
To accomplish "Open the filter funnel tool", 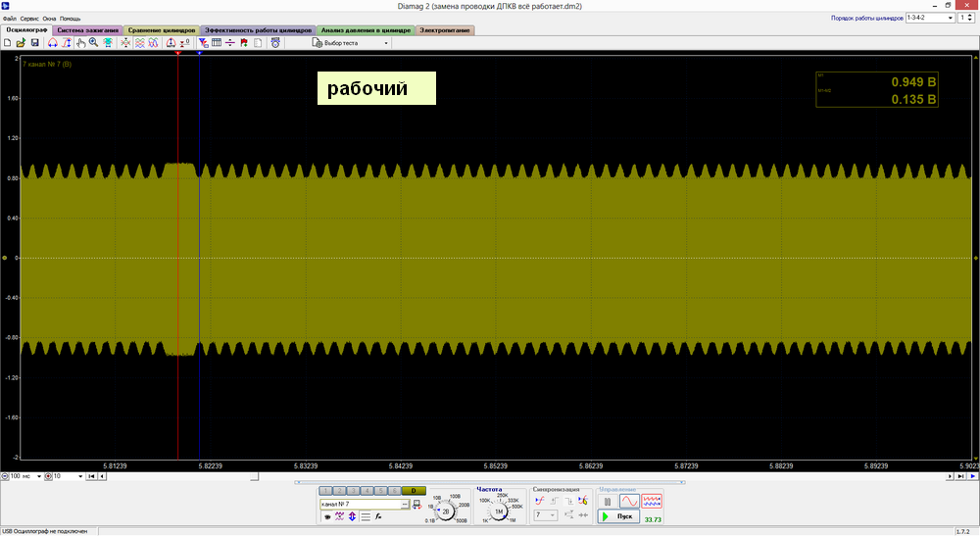I will [x=203, y=43].
